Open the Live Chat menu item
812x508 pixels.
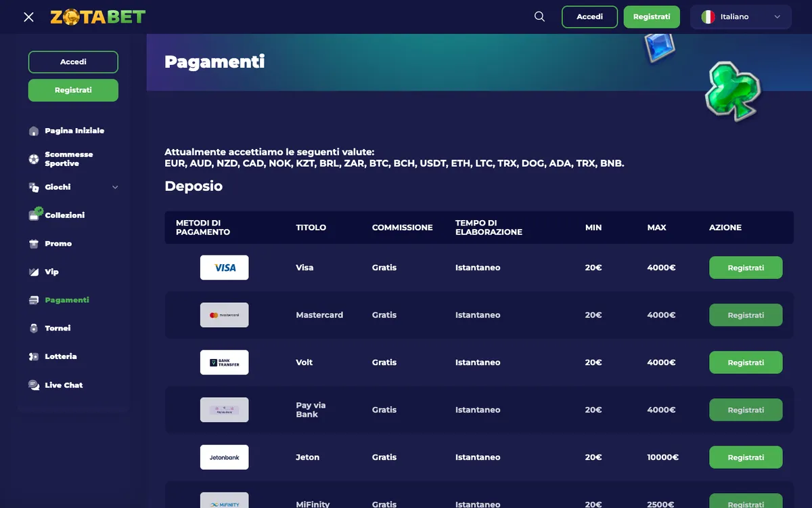(x=64, y=385)
